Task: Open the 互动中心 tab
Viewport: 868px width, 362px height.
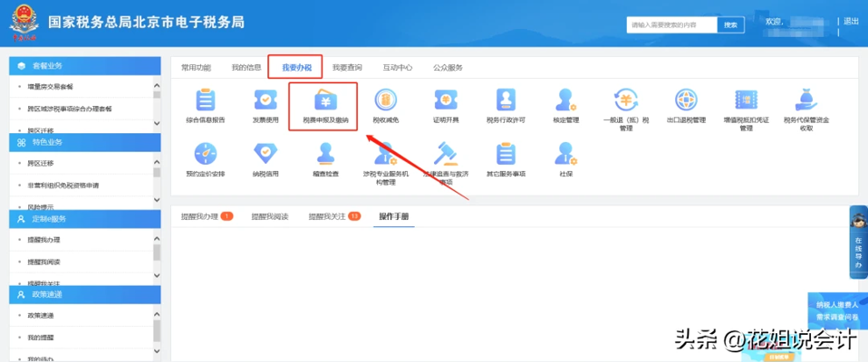Action: point(398,68)
